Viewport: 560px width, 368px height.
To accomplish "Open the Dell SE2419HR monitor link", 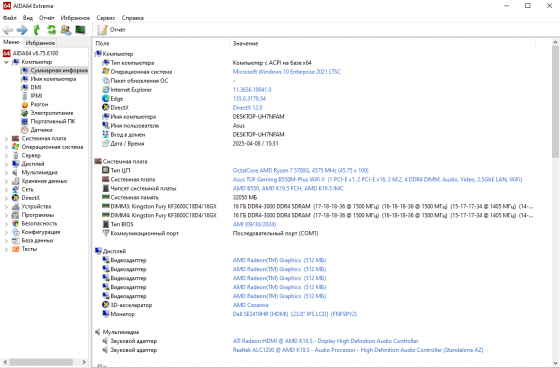I will click(x=295, y=314).
